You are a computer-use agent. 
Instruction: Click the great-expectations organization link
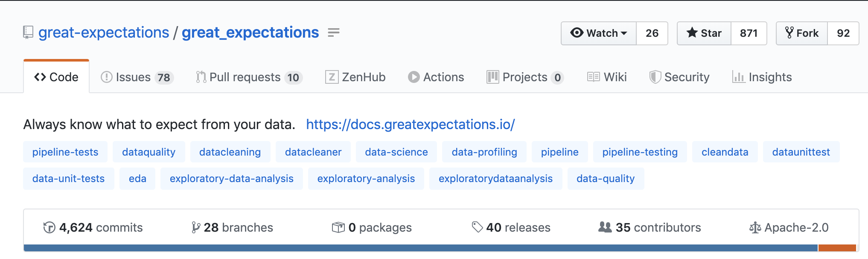[104, 32]
